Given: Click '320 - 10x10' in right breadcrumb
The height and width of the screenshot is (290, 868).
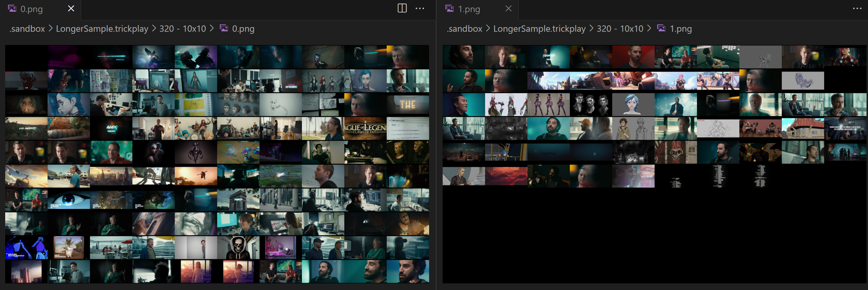Looking at the screenshot, I should [x=620, y=29].
